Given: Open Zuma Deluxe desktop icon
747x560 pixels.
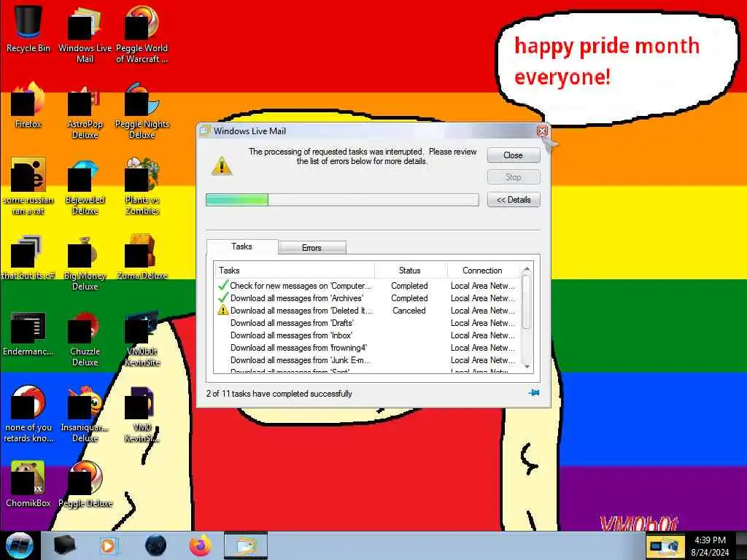Looking at the screenshot, I should click(142, 257).
